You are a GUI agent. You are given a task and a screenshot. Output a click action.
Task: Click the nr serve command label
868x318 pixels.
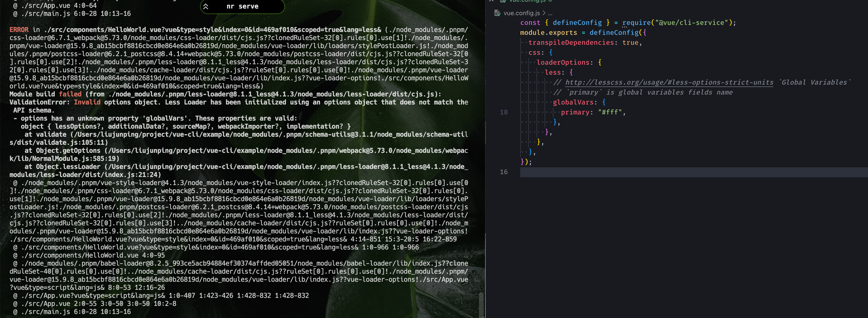(242, 6)
